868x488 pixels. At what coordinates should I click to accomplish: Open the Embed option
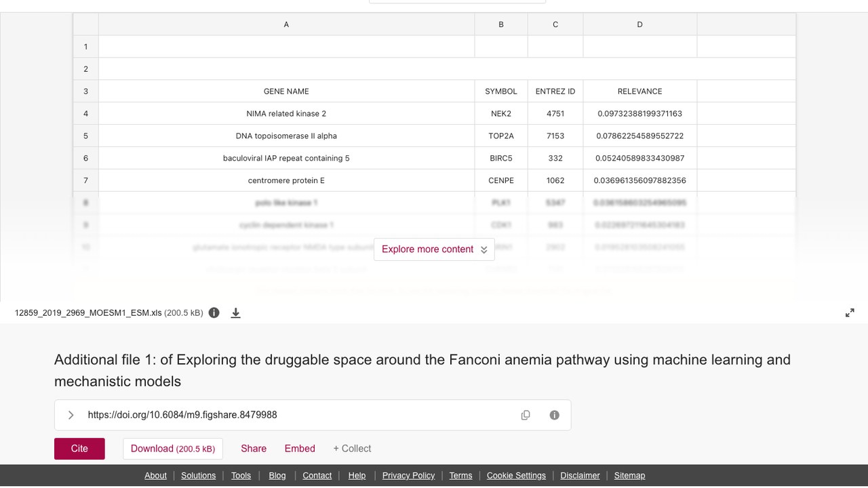(x=300, y=449)
